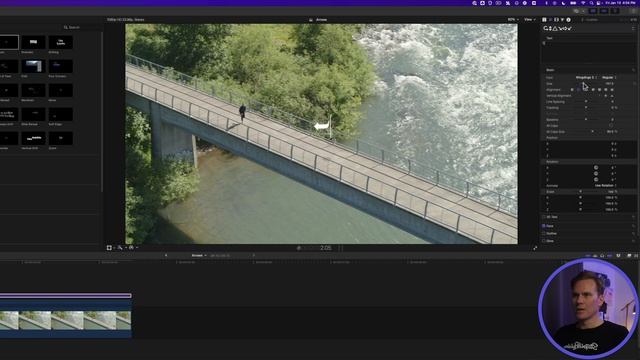Toggle the Face checkbox

(x=544, y=226)
